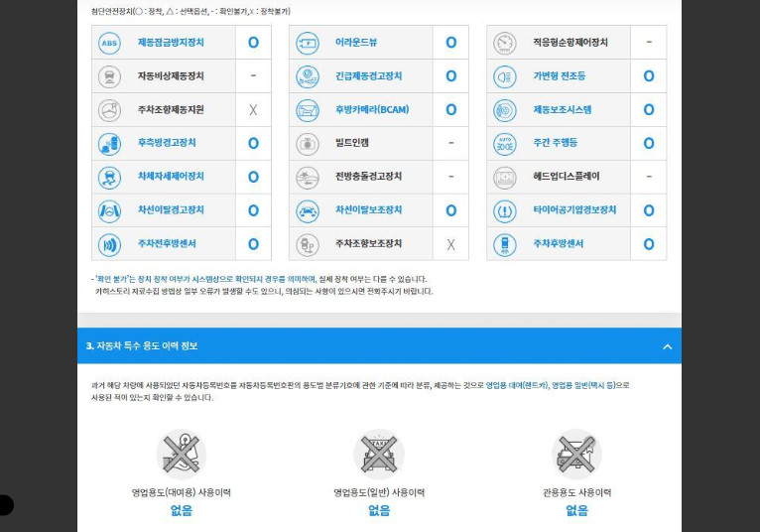Click the O status for 제동잠금방지장치

pyautogui.click(x=253, y=43)
